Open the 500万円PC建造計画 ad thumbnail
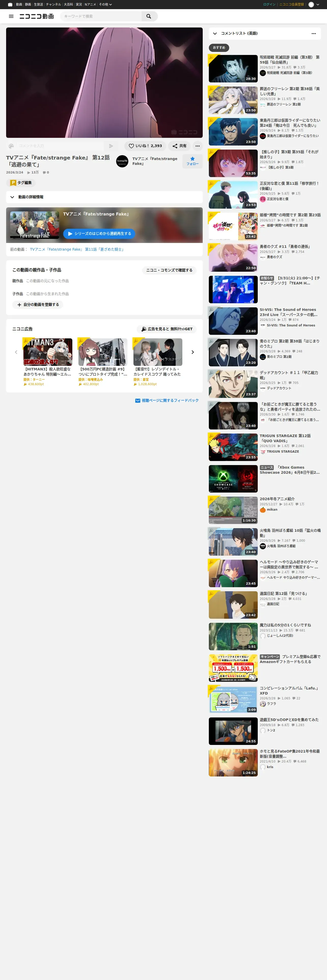This screenshot has width=327, height=980. pyautogui.click(x=103, y=352)
